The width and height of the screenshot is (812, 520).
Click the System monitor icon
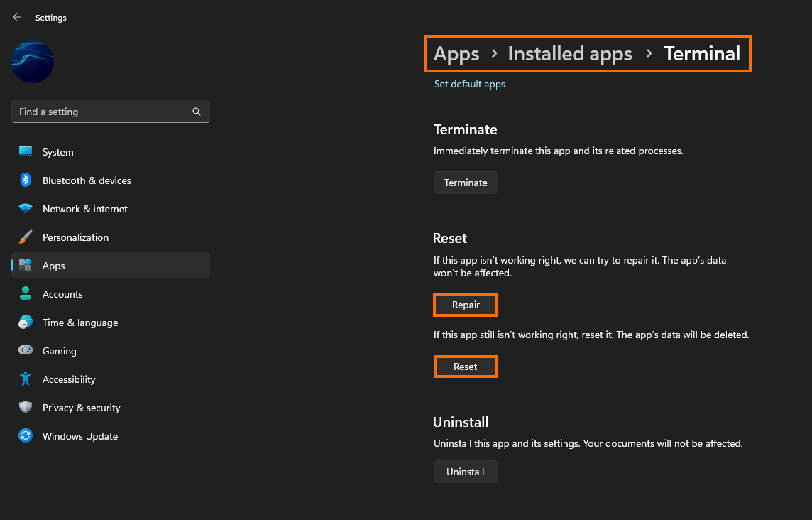[26, 151]
